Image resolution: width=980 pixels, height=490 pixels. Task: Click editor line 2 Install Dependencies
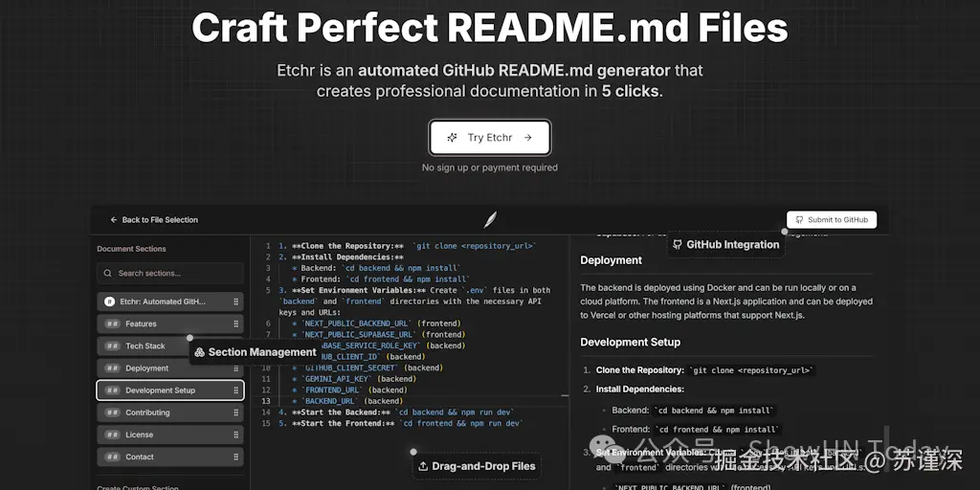(342, 256)
